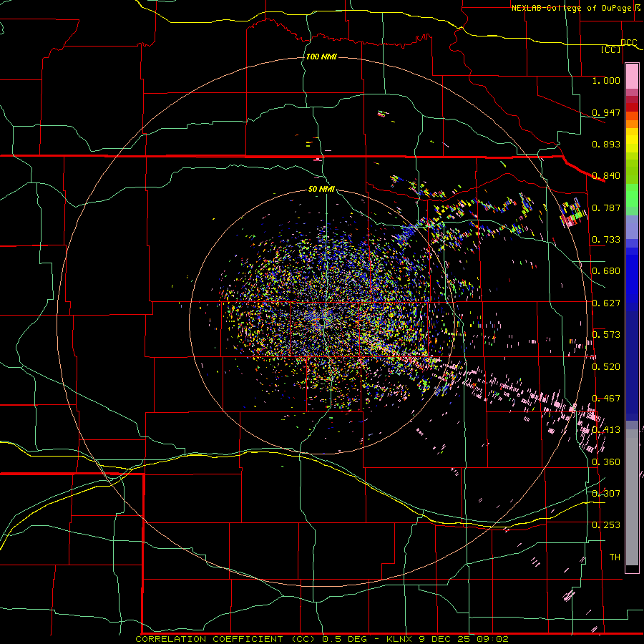Viewport: 644px width, 644px height.
Task: Click the 0.733 legend value
Action: point(606,240)
